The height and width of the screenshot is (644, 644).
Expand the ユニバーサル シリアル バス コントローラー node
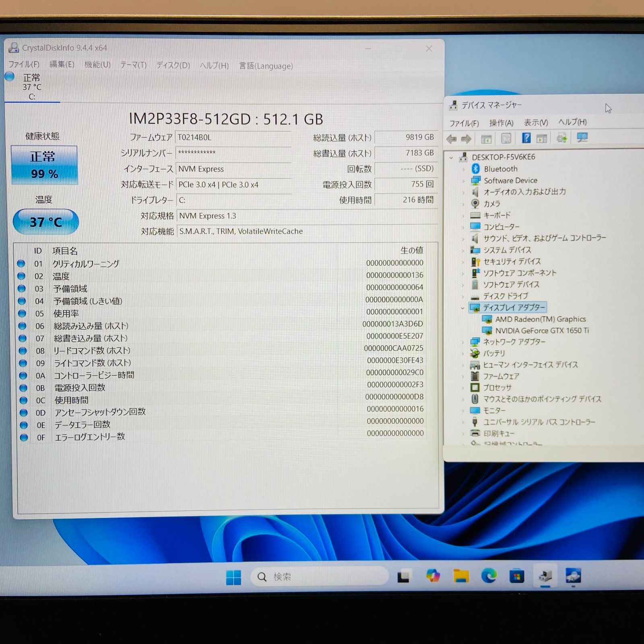click(x=463, y=422)
